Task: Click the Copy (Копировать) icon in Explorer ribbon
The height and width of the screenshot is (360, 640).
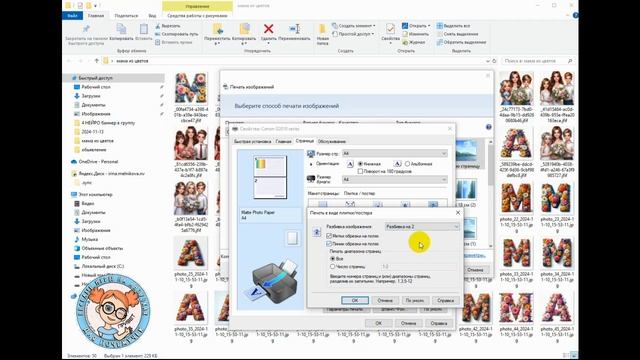Action: pyautogui.click(x=121, y=29)
